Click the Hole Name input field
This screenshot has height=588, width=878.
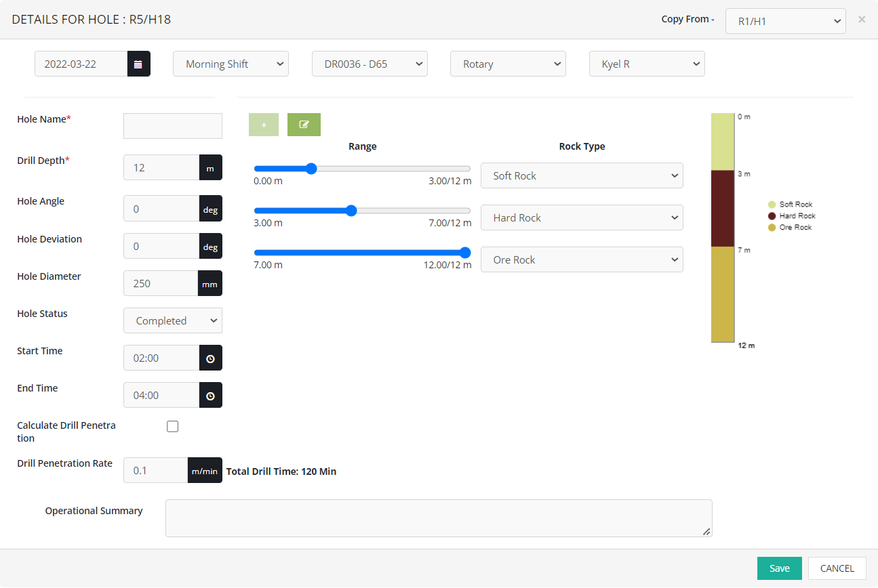[x=173, y=126]
